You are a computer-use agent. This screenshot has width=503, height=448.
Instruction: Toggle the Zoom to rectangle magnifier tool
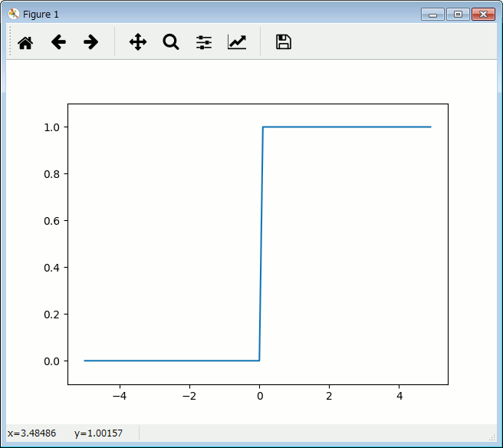tap(170, 42)
